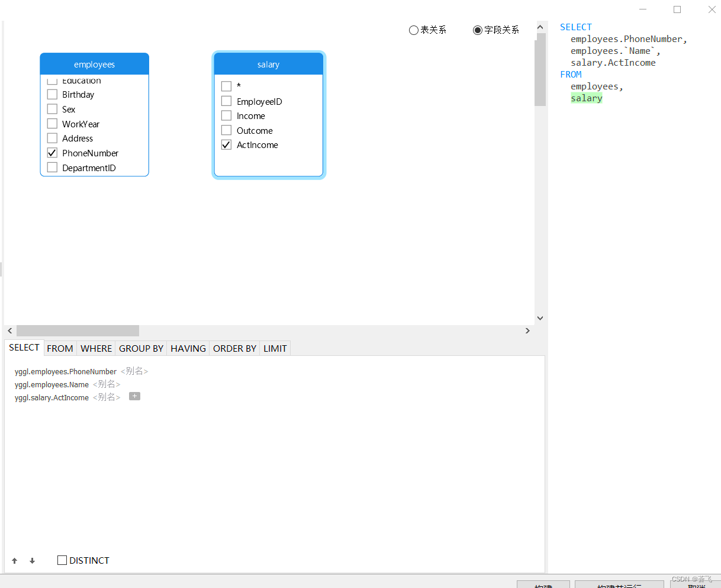The width and height of the screenshot is (721, 588).
Task: Uncheck the ActIncome field checkbox
Action: [226, 144]
